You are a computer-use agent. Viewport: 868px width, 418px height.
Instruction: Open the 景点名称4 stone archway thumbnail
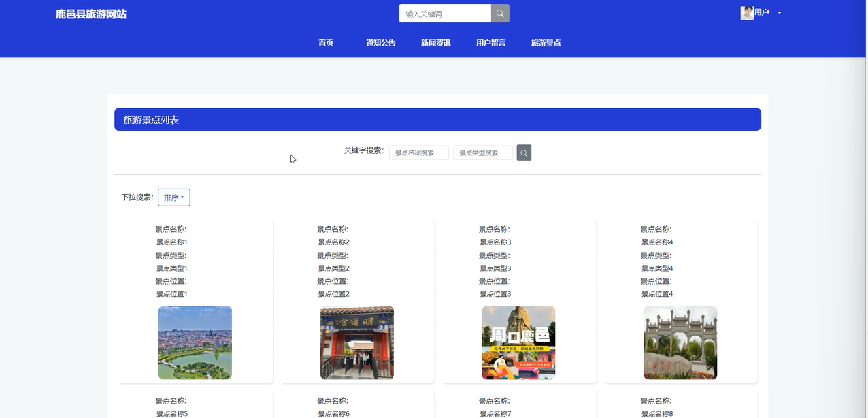pos(680,342)
